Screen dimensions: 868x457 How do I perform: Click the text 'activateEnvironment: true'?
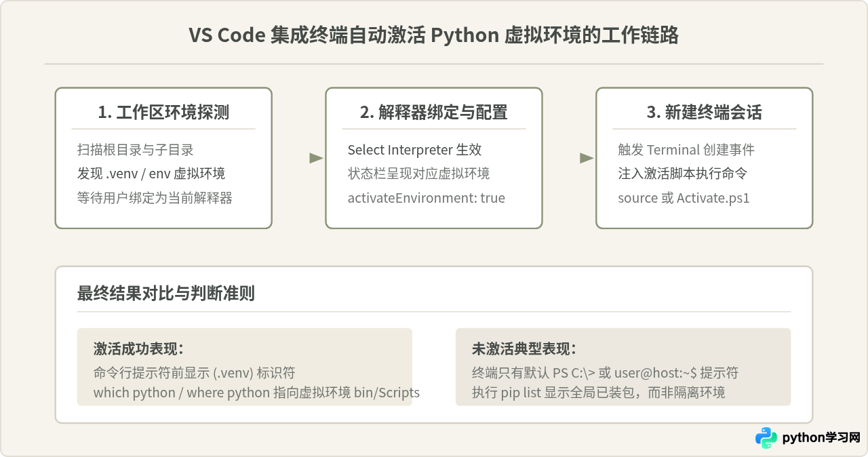(427, 198)
